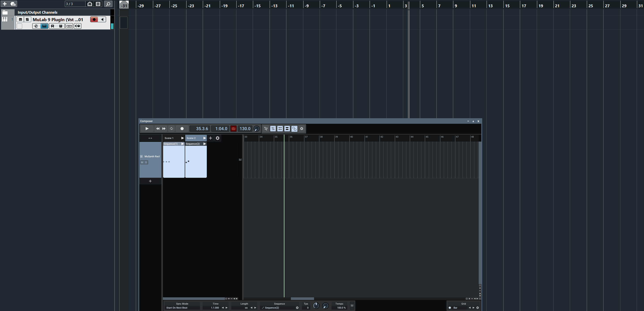Open Sync Mode dropdown Start On Next Beat
The image size is (644, 311).
pos(182,308)
